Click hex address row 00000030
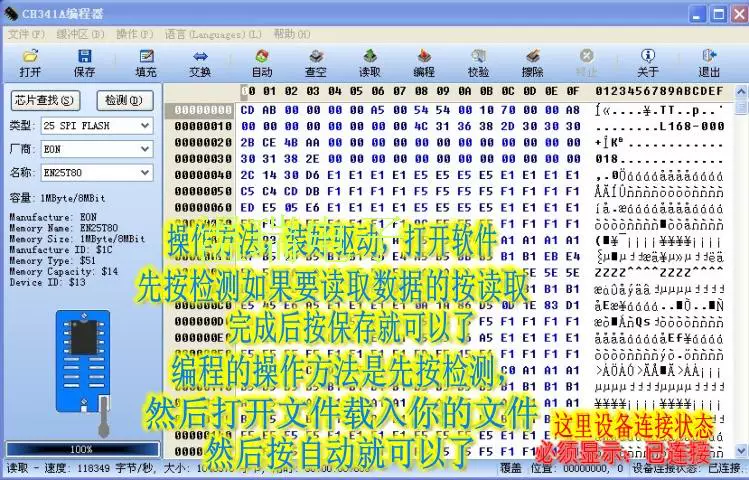 203,159
